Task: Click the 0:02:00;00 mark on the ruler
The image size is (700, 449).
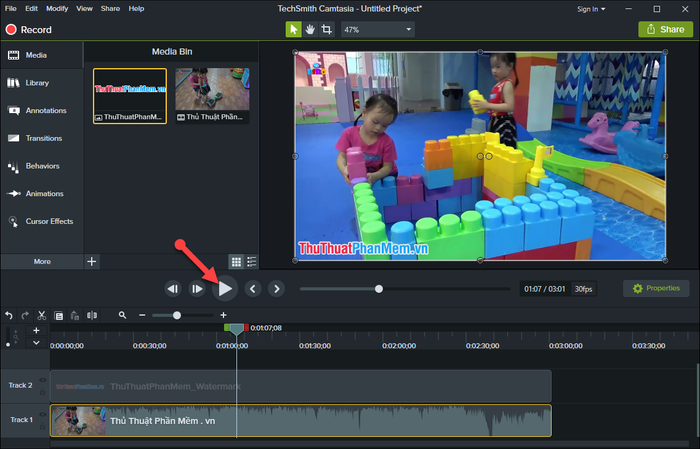Action: tap(399, 346)
